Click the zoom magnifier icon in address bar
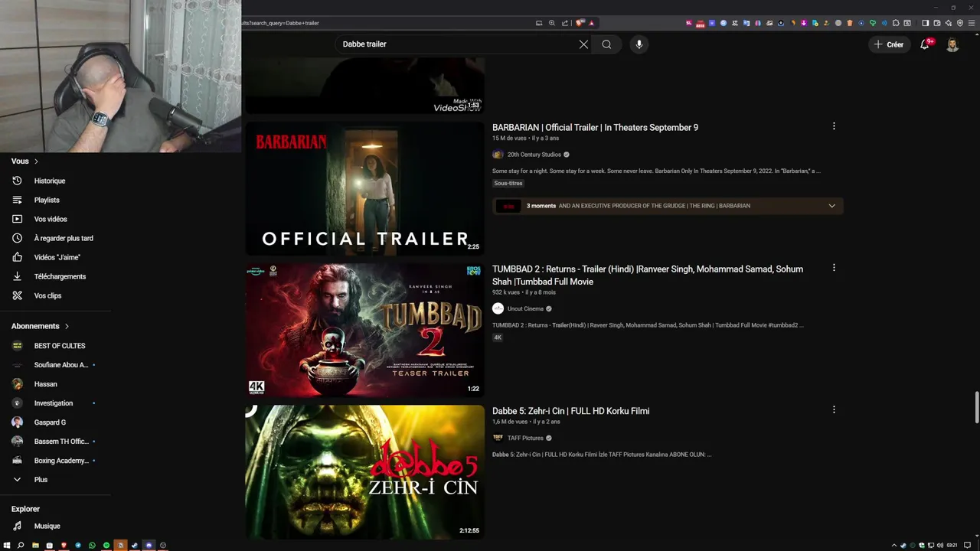 point(552,23)
